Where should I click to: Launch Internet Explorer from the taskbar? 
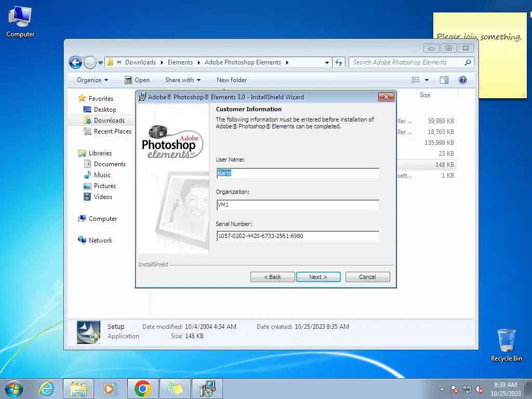tap(46, 389)
